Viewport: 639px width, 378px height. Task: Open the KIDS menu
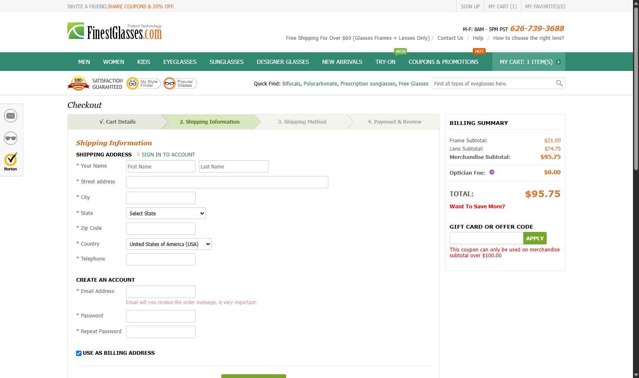(143, 62)
